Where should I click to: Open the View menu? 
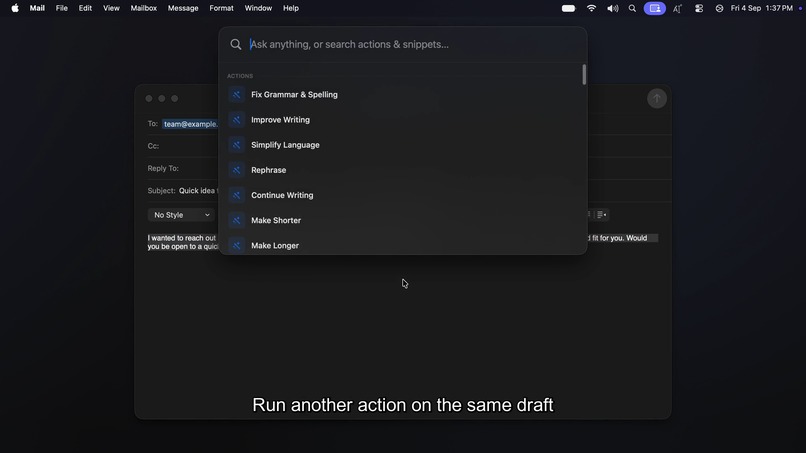click(111, 8)
